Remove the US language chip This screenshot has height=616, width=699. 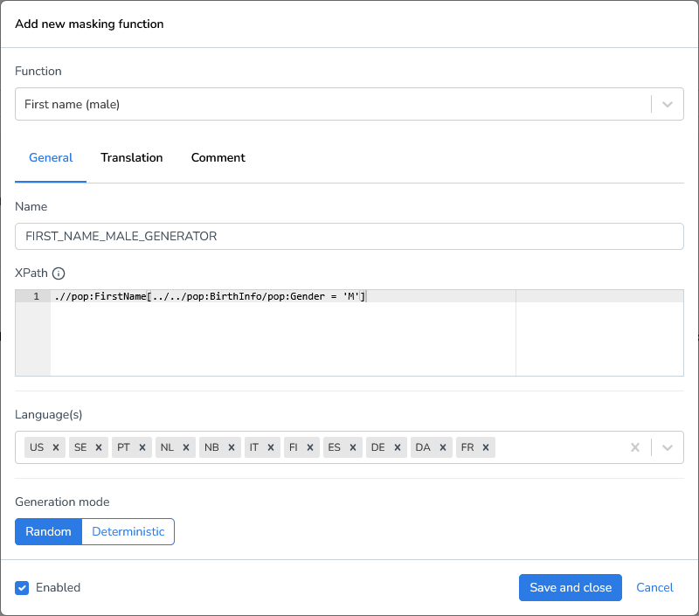[x=57, y=446]
